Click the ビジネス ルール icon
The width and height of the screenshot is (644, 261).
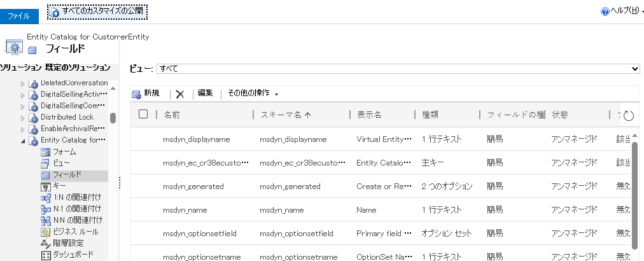tap(45, 232)
